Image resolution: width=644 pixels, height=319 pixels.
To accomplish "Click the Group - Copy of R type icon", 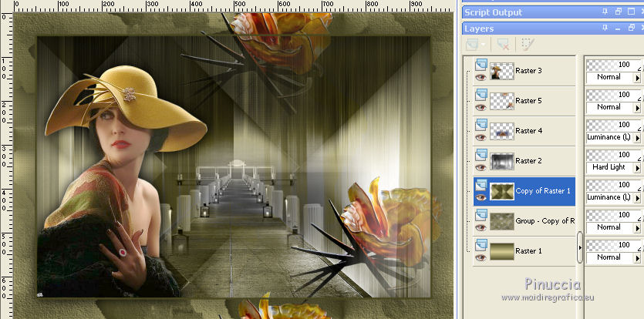I will pyautogui.click(x=481, y=215).
